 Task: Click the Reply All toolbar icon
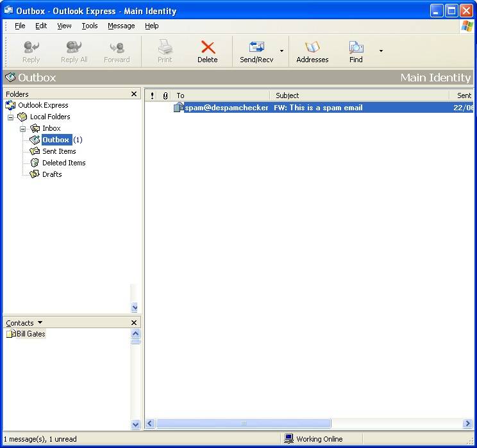74,47
